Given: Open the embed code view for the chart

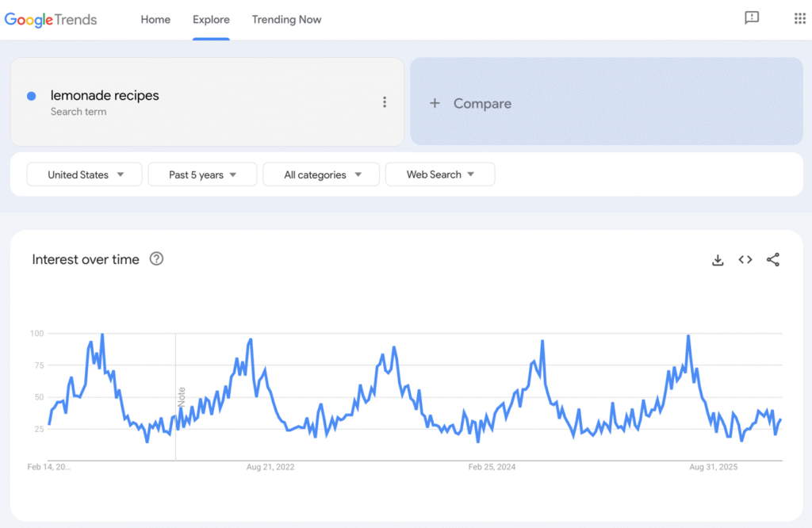Looking at the screenshot, I should [x=745, y=259].
